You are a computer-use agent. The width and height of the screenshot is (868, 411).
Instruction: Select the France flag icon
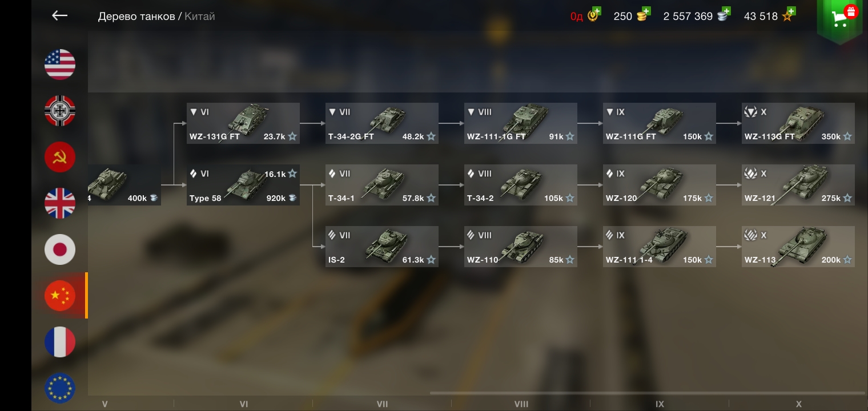[x=60, y=342]
